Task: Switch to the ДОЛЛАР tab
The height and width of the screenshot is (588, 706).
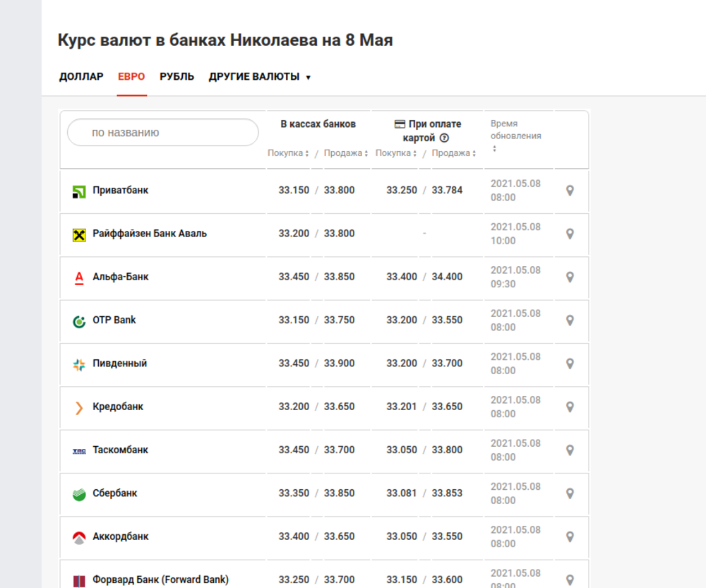Action: [81, 76]
